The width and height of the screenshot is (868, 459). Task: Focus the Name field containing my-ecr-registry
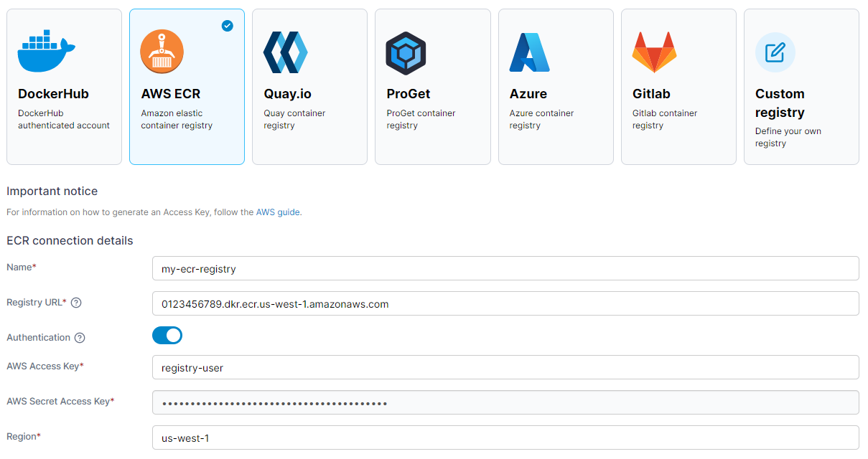tap(505, 268)
